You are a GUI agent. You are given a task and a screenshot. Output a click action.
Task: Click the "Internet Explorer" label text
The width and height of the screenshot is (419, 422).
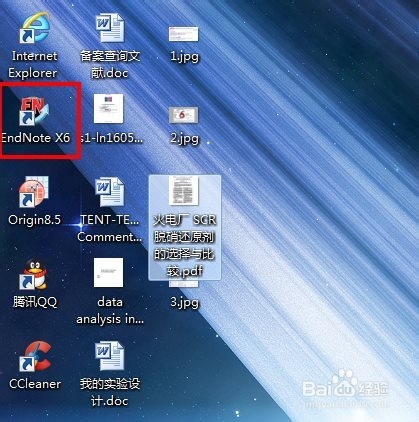(33, 64)
